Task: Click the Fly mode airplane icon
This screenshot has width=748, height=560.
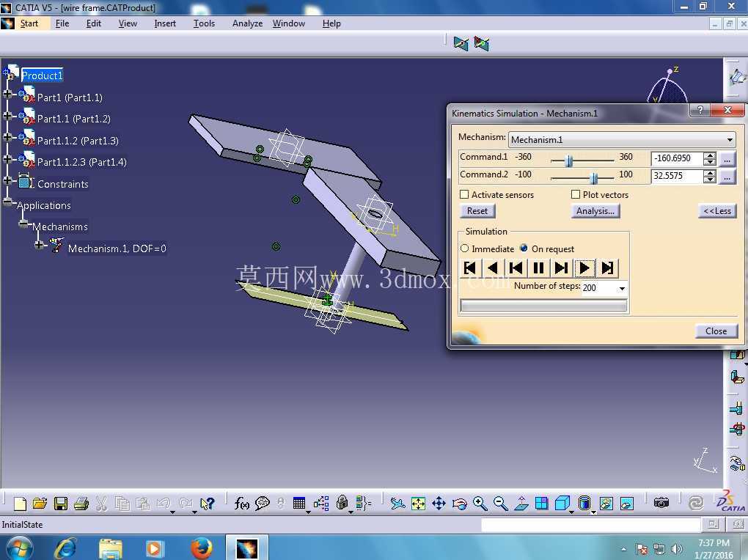Action: point(397,504)
